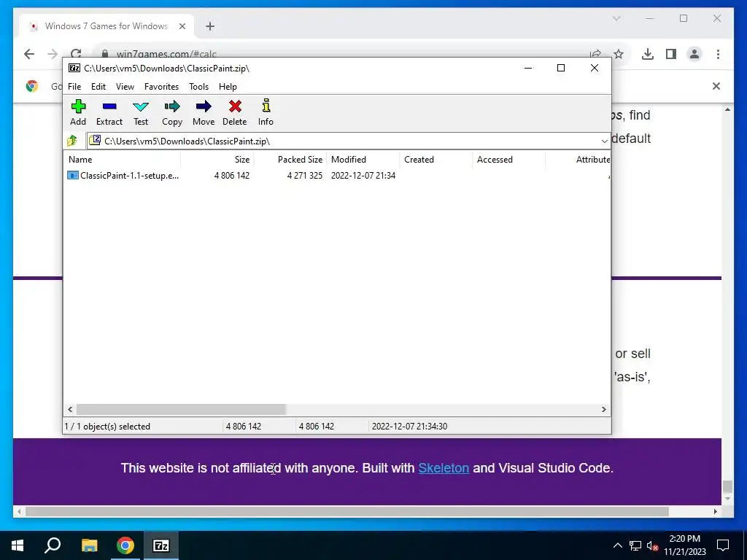Click the 7-Zip horizontal scrollbar thumb
The image size is (747, 560).
181,410
